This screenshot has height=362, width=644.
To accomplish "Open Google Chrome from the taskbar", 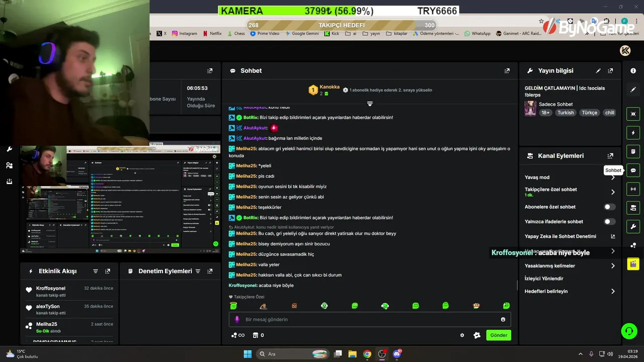I will click(x=367, y=354).
